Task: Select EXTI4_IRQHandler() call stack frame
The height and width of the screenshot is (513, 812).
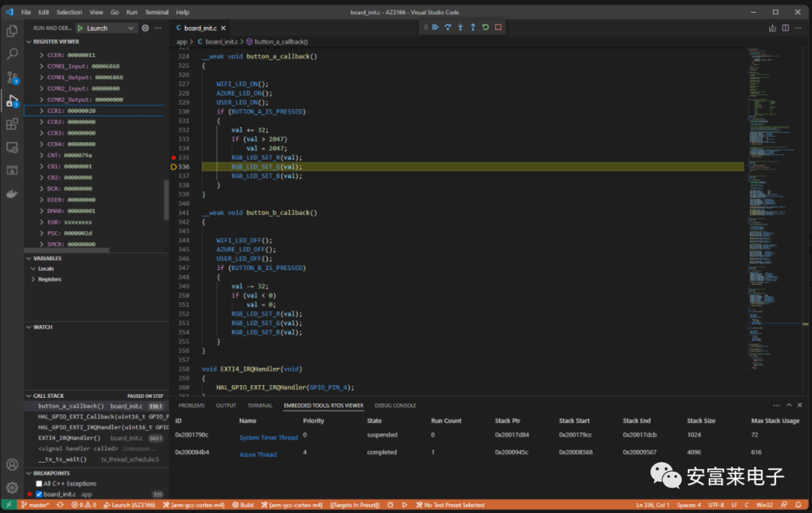Action: click(96, 438)
